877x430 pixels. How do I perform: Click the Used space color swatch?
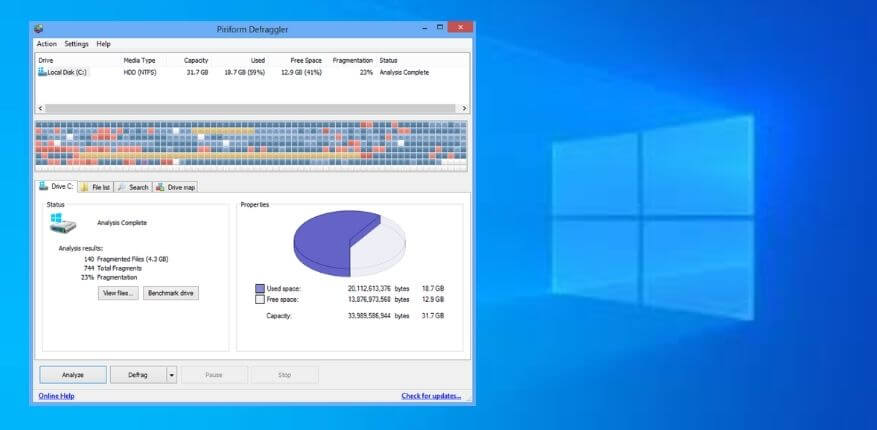tap(260, 288)
